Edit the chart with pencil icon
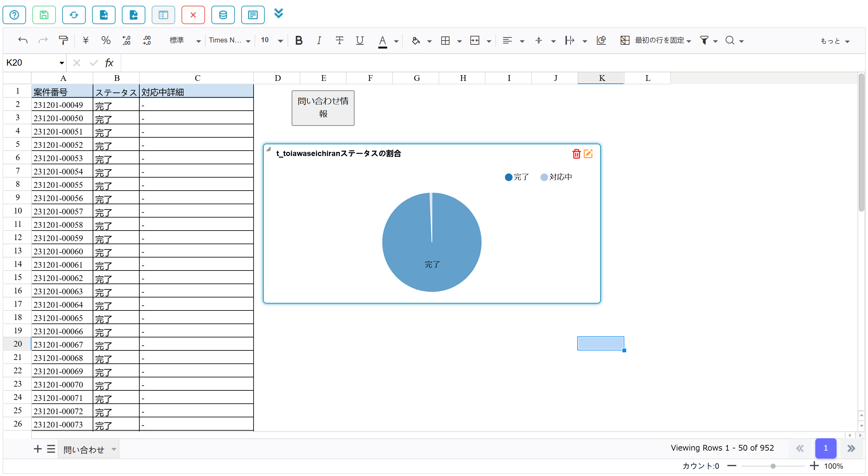868x476 pixels. (x=588, y=153)
